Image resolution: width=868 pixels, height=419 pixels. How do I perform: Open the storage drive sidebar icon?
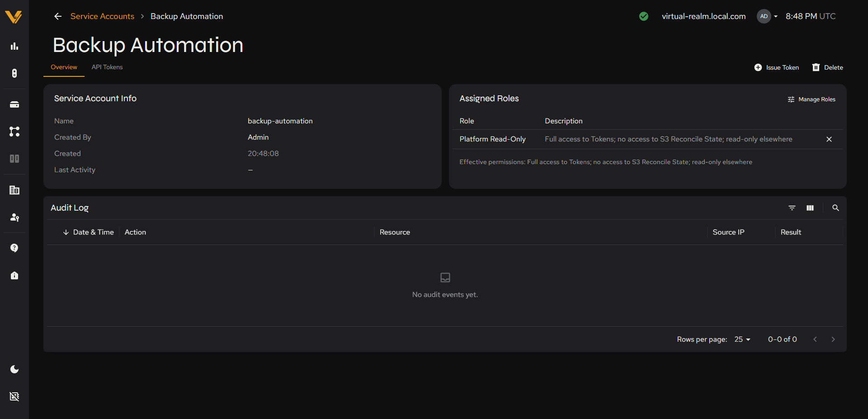[14, 104]
